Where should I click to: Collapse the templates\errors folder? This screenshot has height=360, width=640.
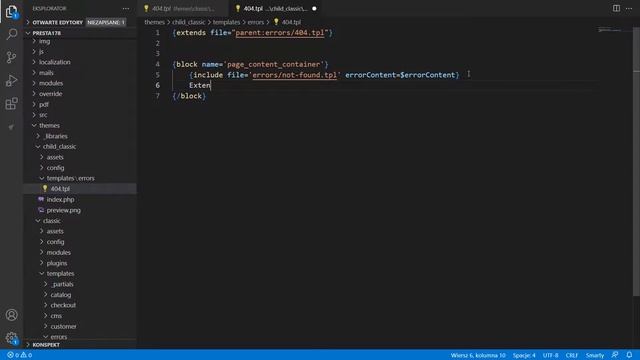point(70,178)
